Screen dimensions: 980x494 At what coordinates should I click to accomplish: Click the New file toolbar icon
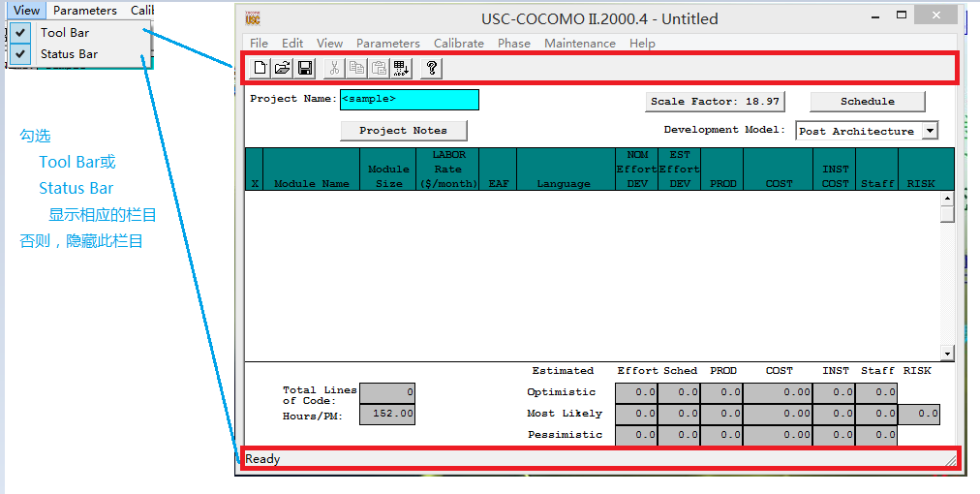point(260,68)
